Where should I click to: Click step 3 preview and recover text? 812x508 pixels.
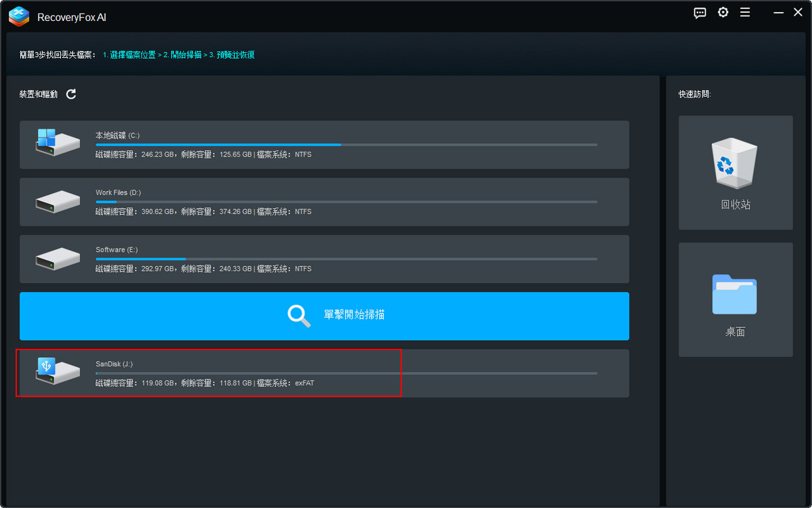click(231, 55)
